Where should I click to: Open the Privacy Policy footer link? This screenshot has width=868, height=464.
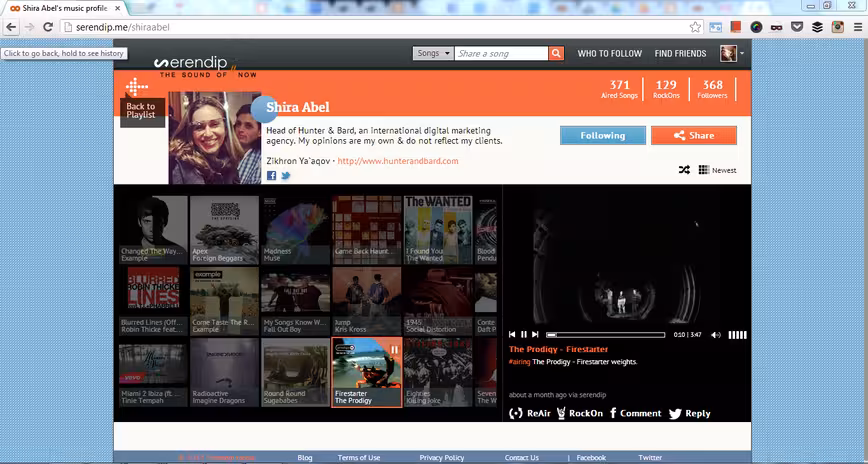(442, 457)
